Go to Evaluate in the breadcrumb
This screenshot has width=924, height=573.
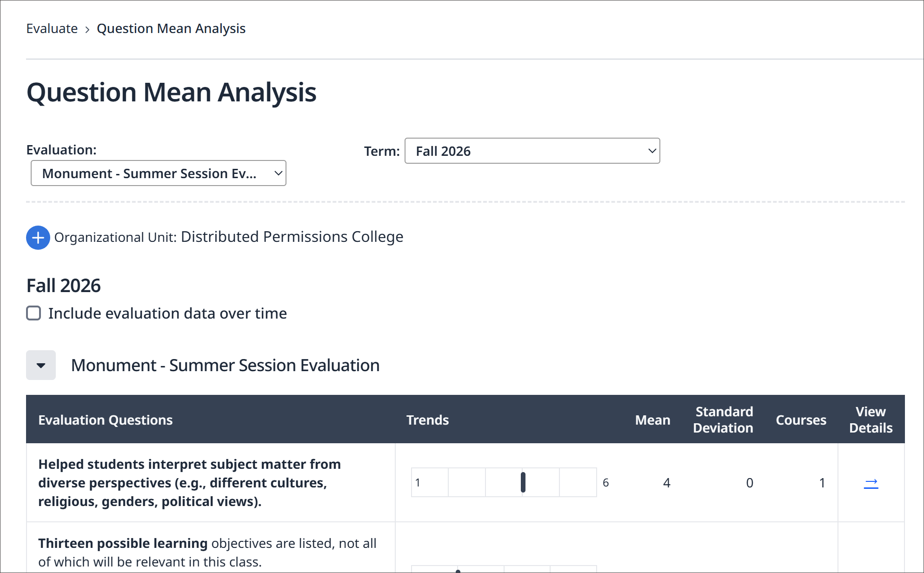[52, 29]
